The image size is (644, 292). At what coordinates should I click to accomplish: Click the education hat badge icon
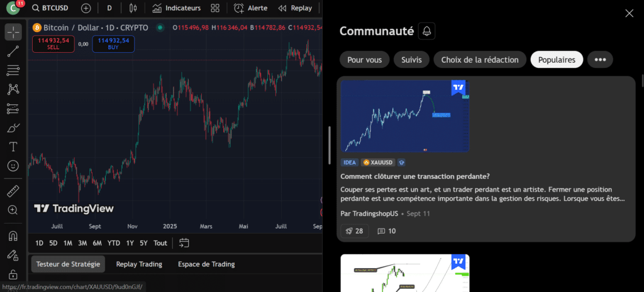[402, 163]
